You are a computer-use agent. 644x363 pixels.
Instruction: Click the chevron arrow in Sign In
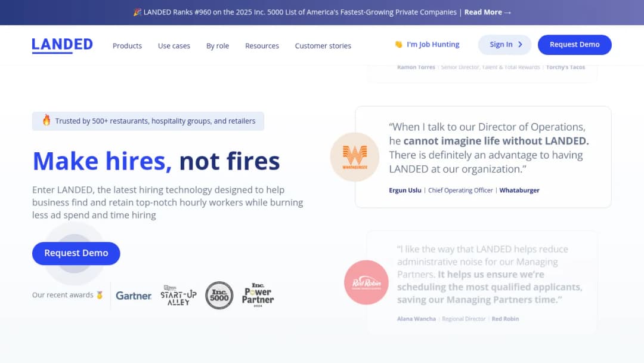521,44
